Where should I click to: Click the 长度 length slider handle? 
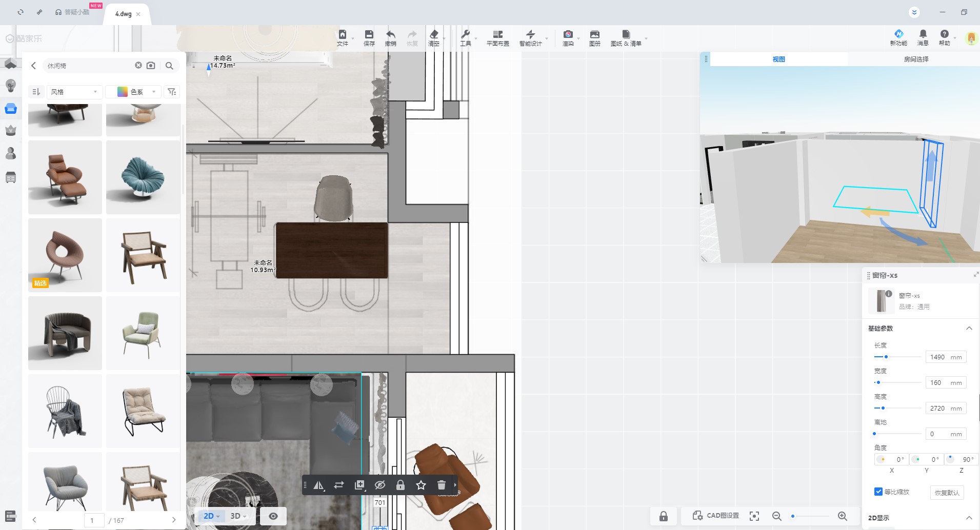click(886, 357)
